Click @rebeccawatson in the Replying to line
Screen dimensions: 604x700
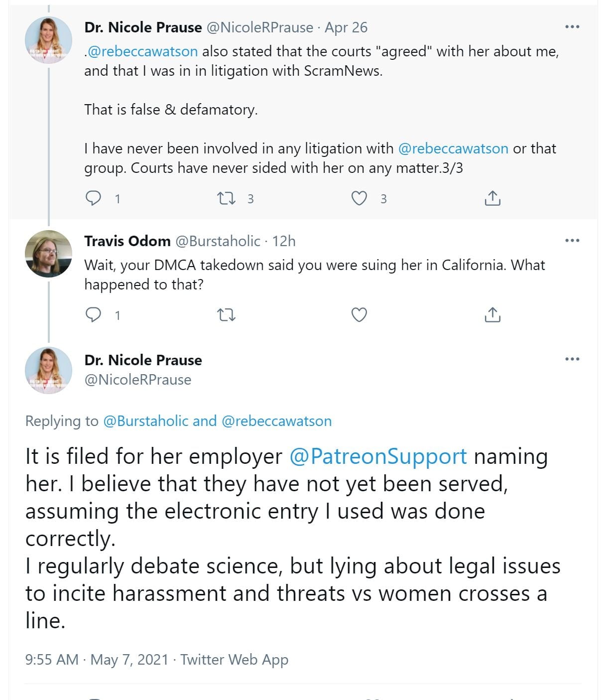pos(276,421)
